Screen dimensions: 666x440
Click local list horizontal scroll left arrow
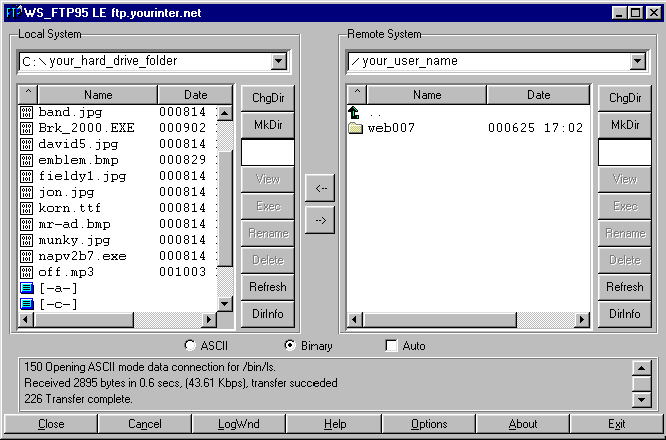coord(26,319)
